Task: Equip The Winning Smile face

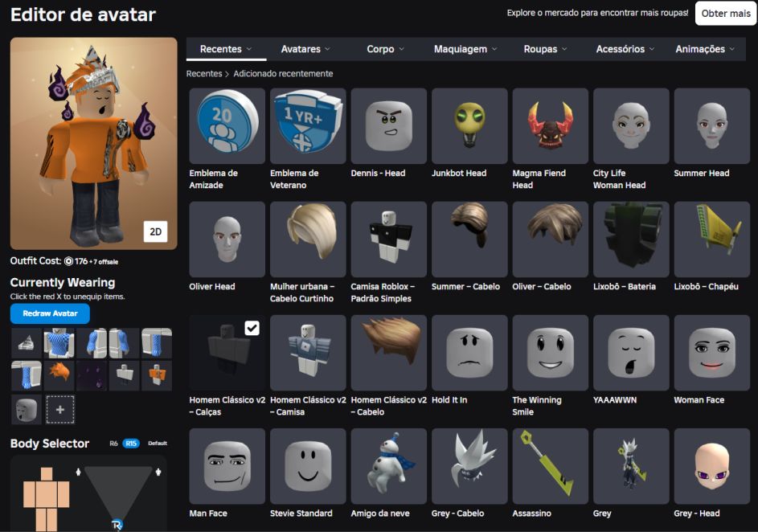Action: [x=550, y=353]
